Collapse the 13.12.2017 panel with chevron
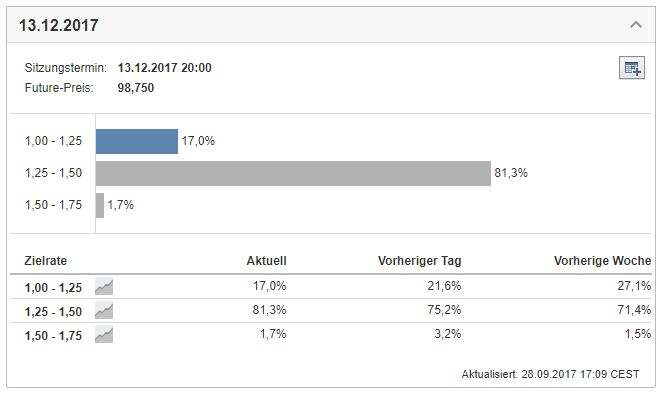 635,25
